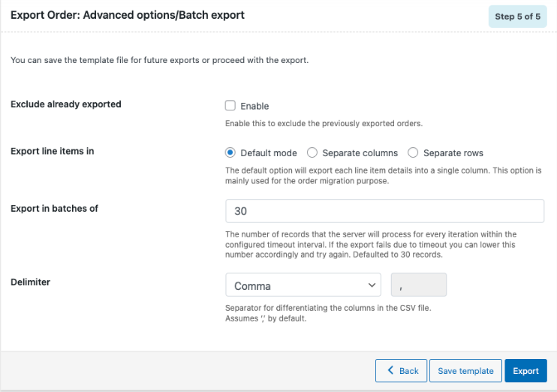The height and width of the screenshot is (392, 557).
Task: Click the Save template button
Action: tap(465, 371)
